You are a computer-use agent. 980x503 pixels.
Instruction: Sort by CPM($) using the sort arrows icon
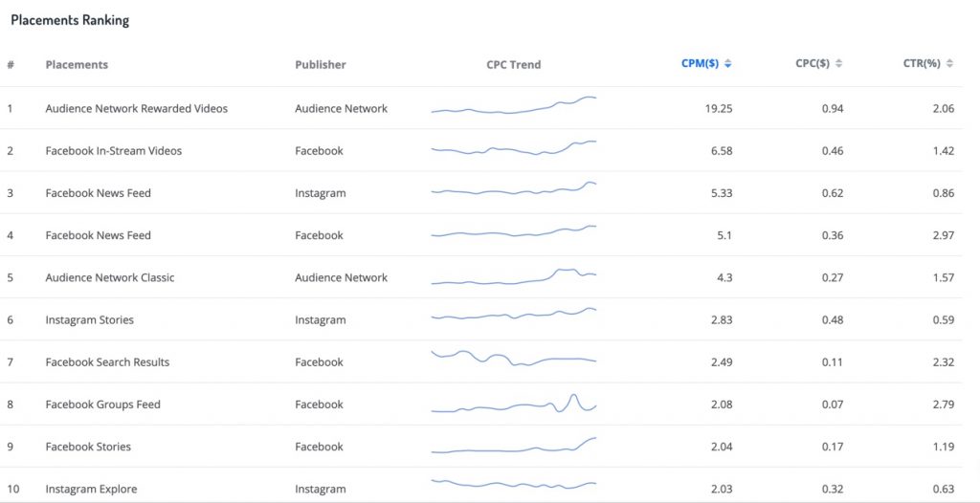(728, 64)
